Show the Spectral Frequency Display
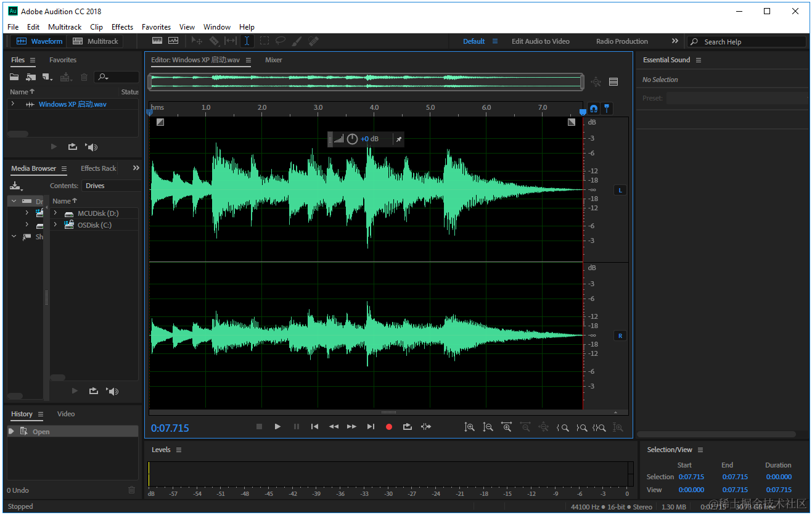812x515 pixels. click(157, 41)
